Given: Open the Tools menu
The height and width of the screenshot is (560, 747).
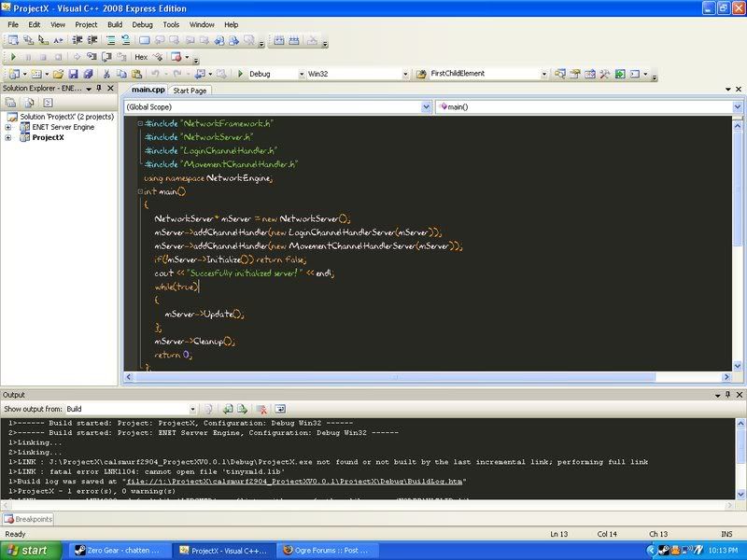Looking at the screenshot, I should 171,25.
